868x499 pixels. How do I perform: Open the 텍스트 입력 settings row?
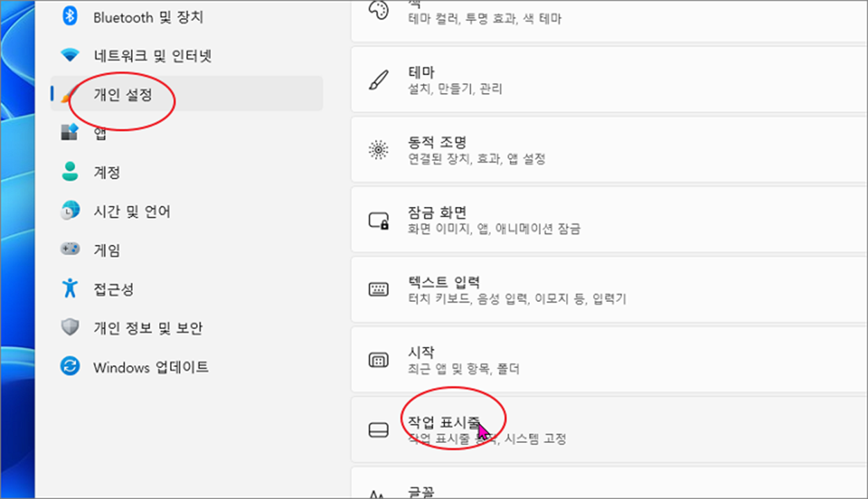(609, 290)
